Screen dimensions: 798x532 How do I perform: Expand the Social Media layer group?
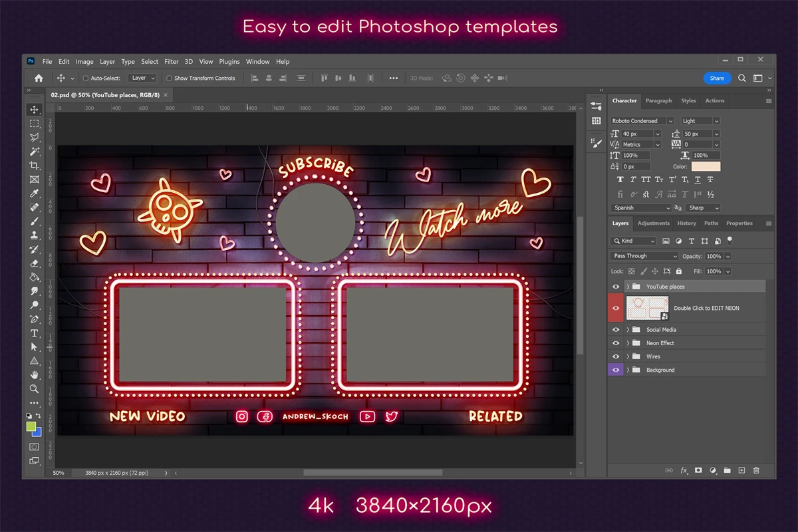[628, 330]
